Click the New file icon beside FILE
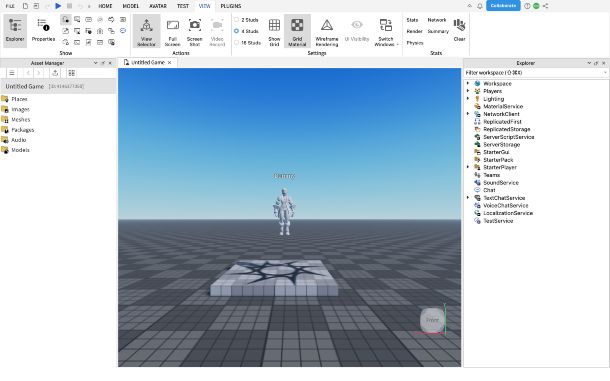 click(x=25, y=6)
